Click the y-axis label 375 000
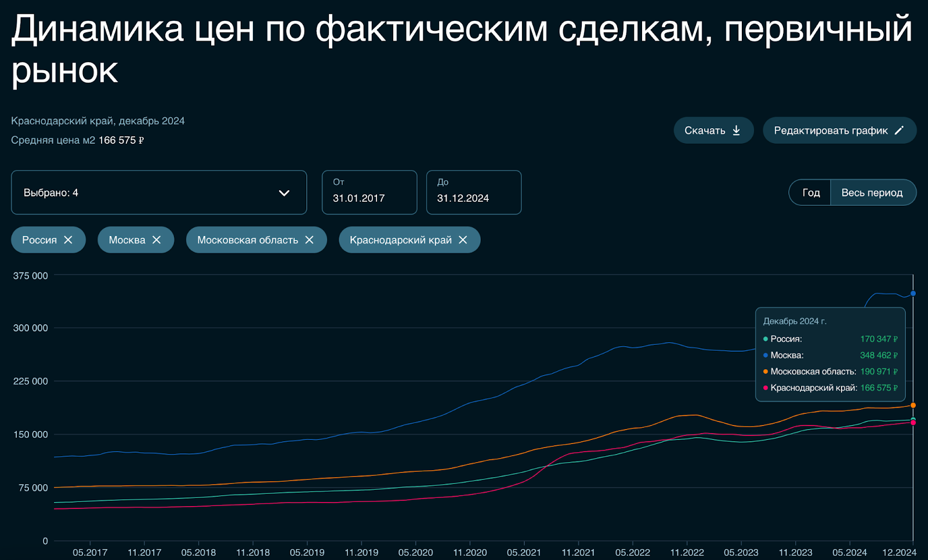The height and width of the screenshot is (560, 928). tap(31, 276)
